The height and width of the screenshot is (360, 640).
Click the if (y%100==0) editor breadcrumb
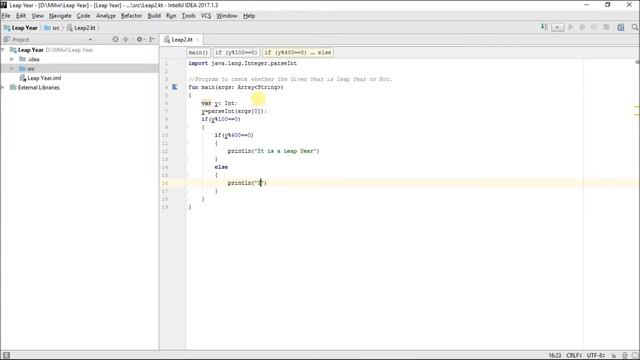coord(236,52)
